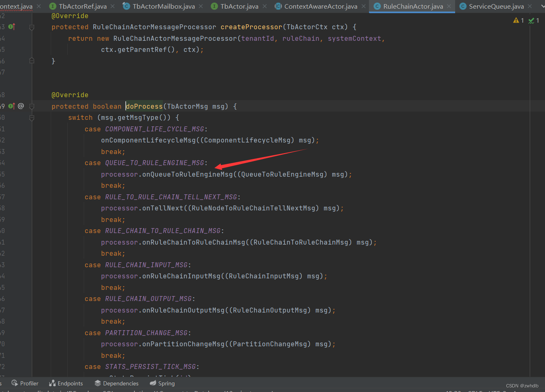
Task: Click the Dependencies tool window icon
Action: tap(98, 383)
